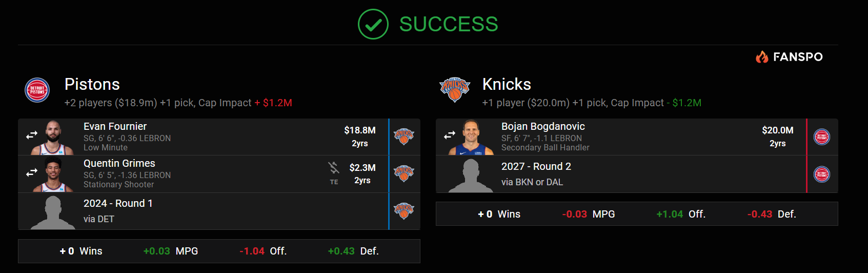Screen dimensions: 868x273
Task: Click the green success checkmark icon
Action: pos(373,24)
